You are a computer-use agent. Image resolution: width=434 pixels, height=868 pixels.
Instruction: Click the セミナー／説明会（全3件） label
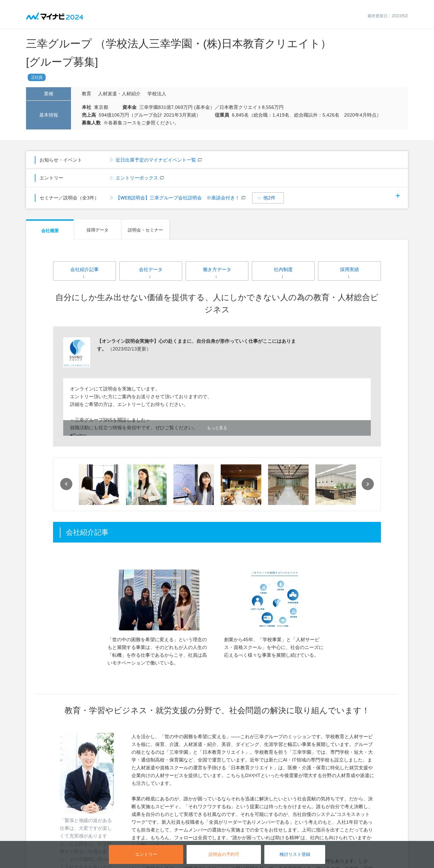[69, 198]
